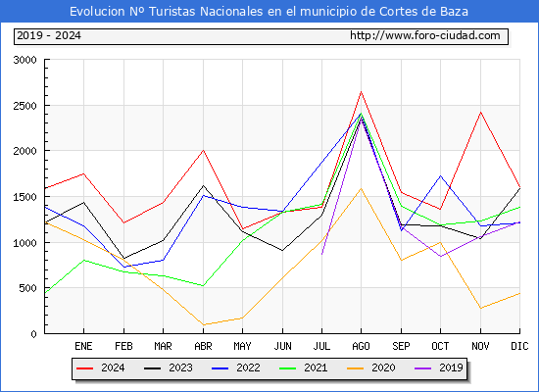
Task: Click the red 2024 legend swatch
Action: [x=85, y=368]
